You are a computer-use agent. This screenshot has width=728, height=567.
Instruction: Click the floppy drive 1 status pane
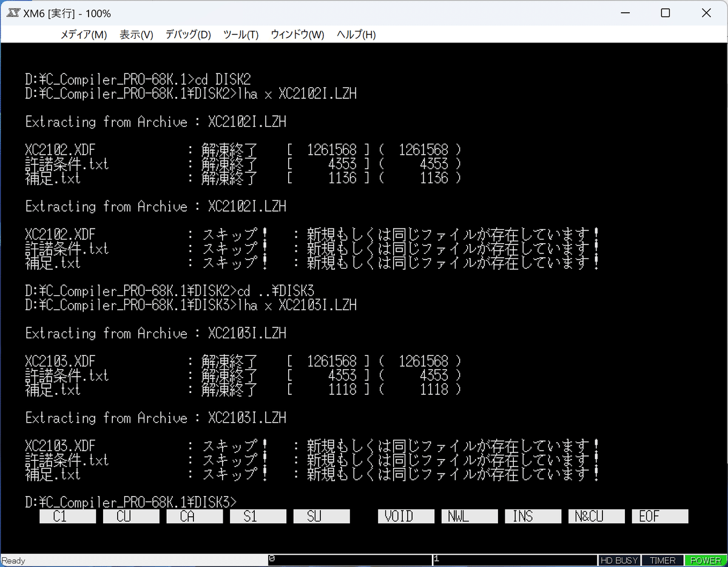click(x=514, y=560)
